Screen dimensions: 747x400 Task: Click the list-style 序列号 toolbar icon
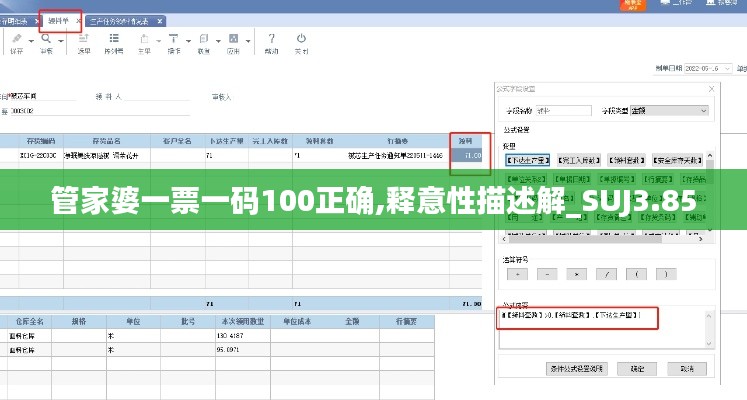click(114, 39)
